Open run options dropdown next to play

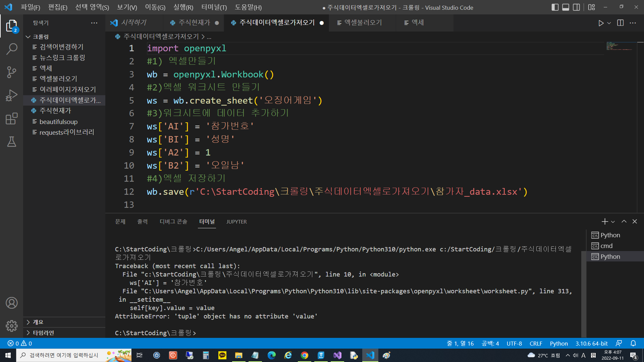[609, 23]
